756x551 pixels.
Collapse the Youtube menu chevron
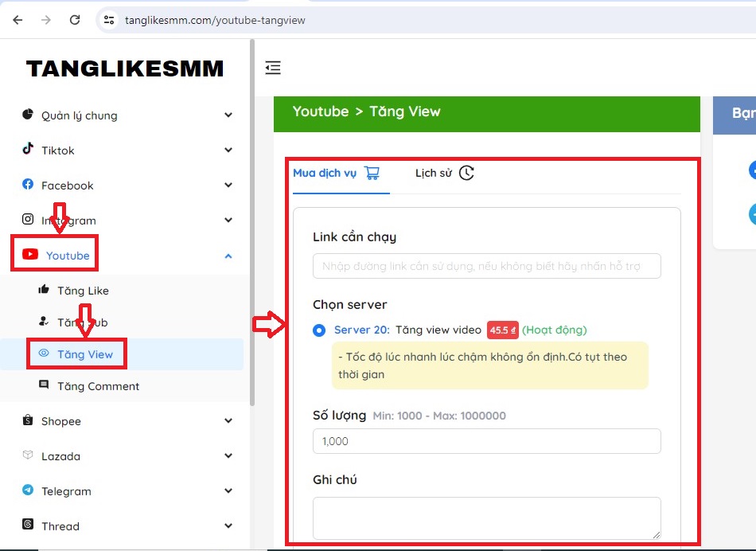(x=228, y=256)
